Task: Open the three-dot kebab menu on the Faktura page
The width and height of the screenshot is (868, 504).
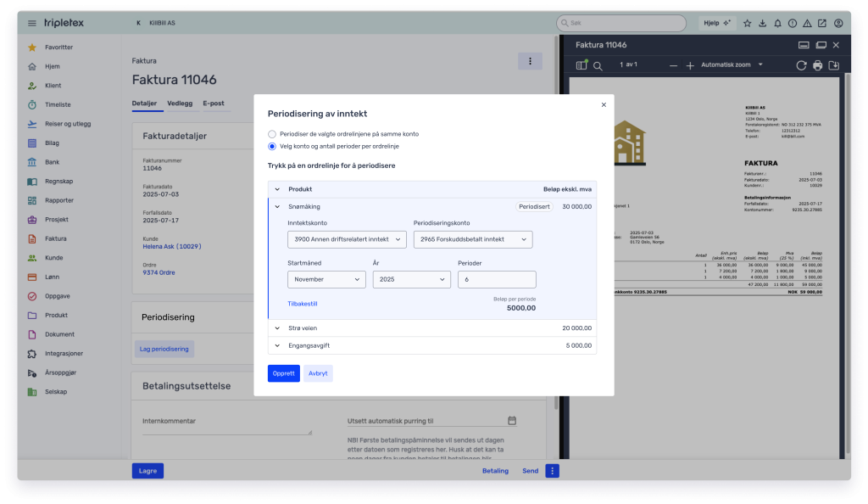Action: [x=530, y=61]
